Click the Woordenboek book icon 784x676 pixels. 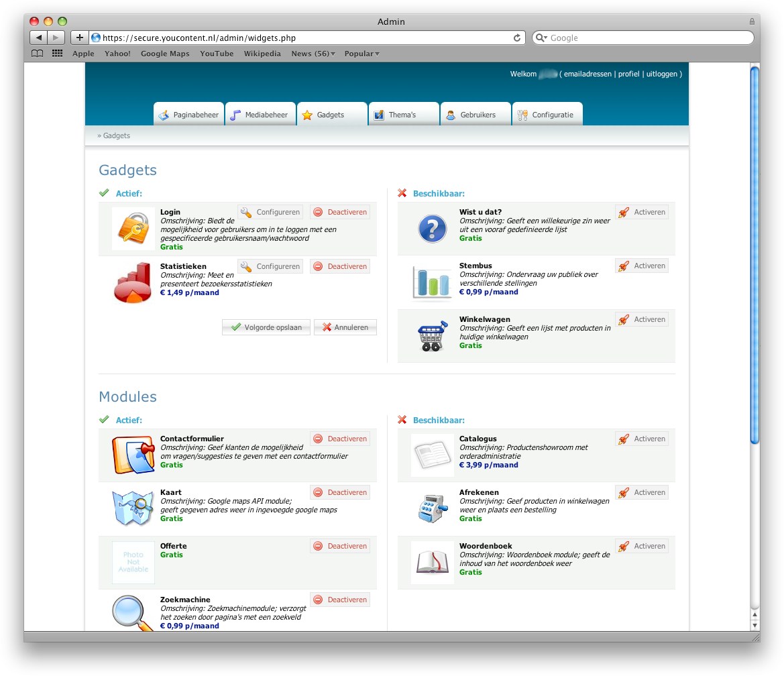432,563
